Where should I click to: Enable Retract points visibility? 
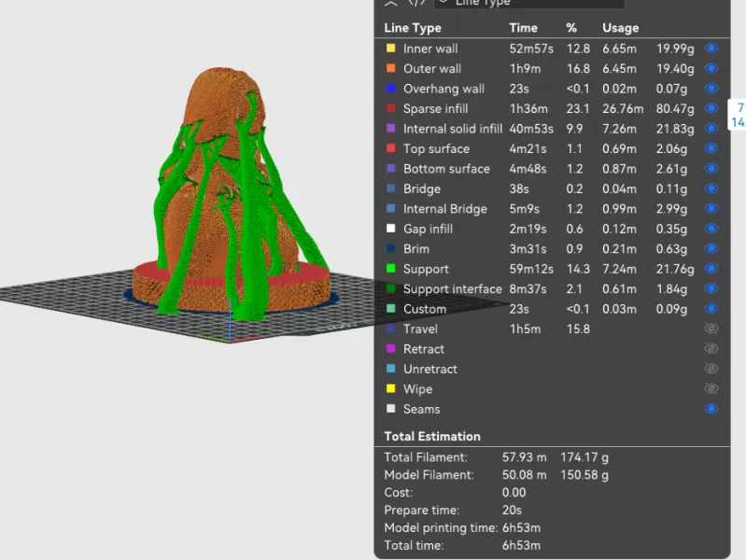pyautogui.click(x=711, y=349)
